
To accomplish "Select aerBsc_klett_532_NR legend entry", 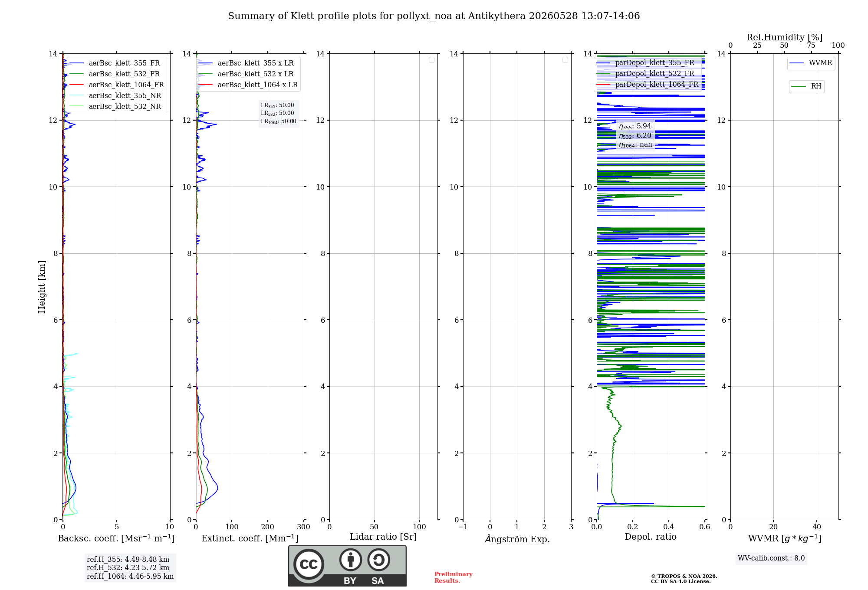I will coord(116,107).
